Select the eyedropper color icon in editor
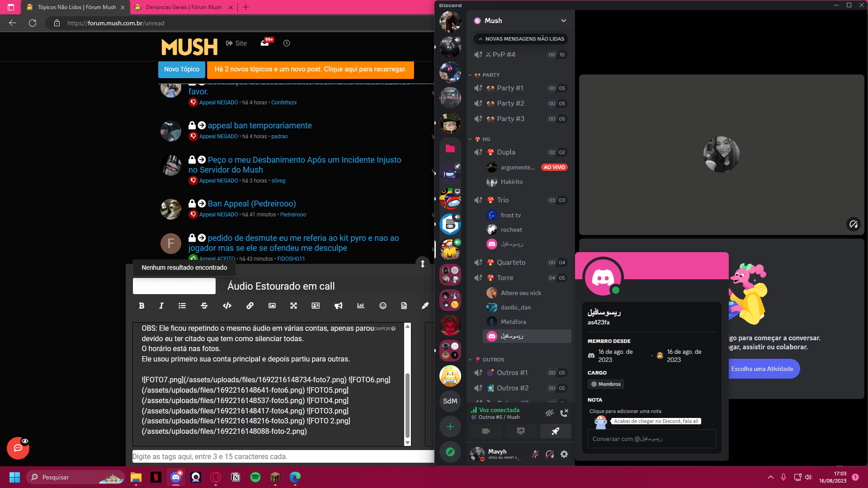 pos(425,306)
